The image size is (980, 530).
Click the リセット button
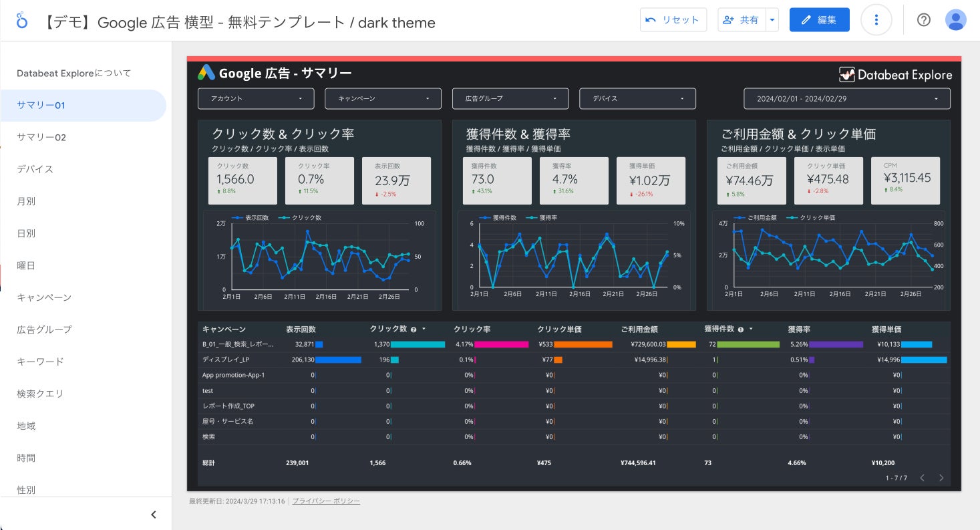673,20
